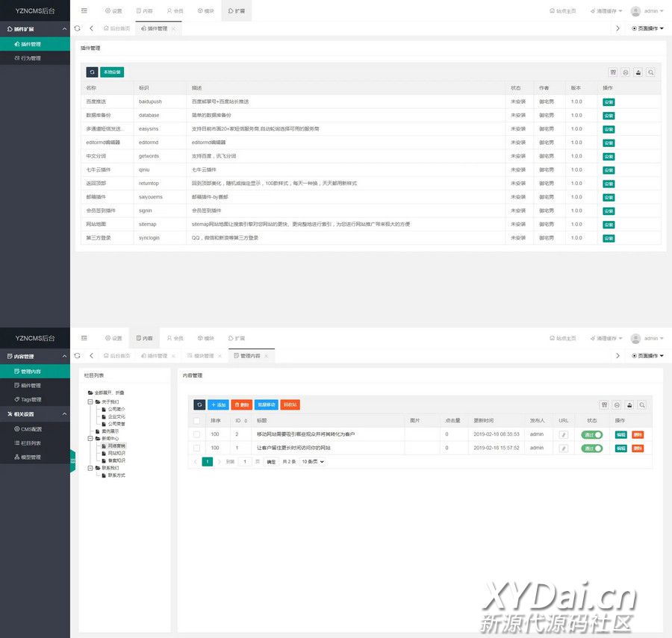Select the checkbox for article ID 1
The width and height of the screenshot is (672, 638).
tap(196, 448)
